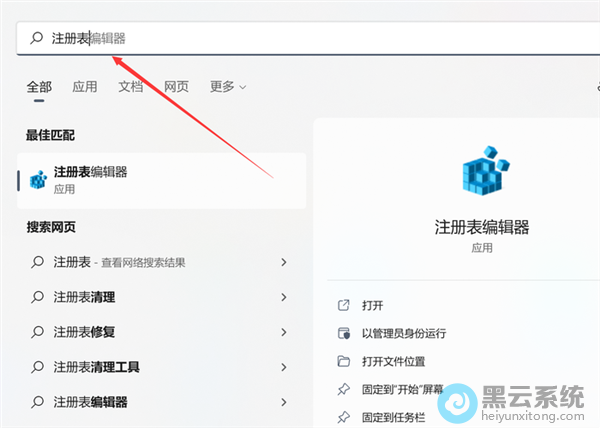Expand the 更多 dropdown filter
The image size is (600, 428).
point(228,87)
